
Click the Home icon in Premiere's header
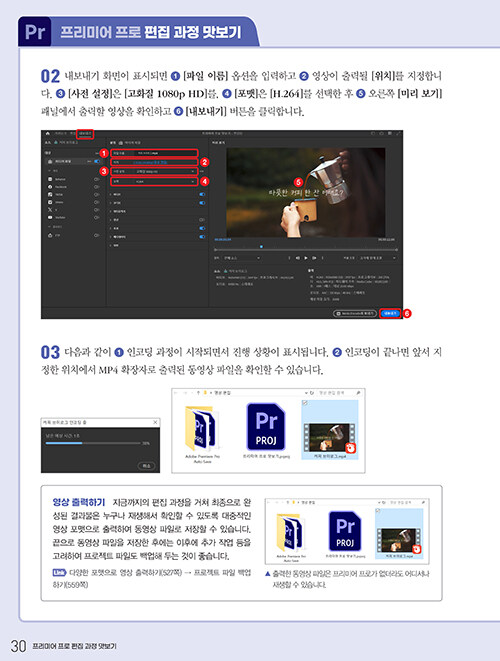tap(48, 134)
